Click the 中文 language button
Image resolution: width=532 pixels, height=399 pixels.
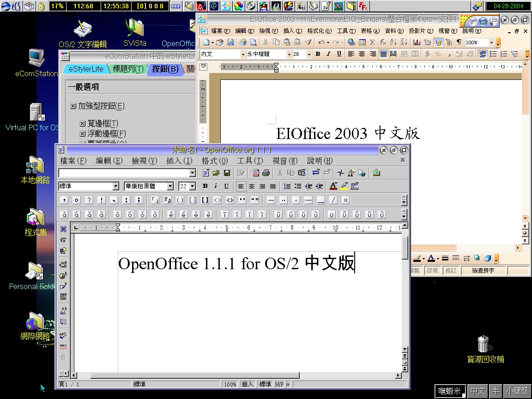tap(478, 391)
